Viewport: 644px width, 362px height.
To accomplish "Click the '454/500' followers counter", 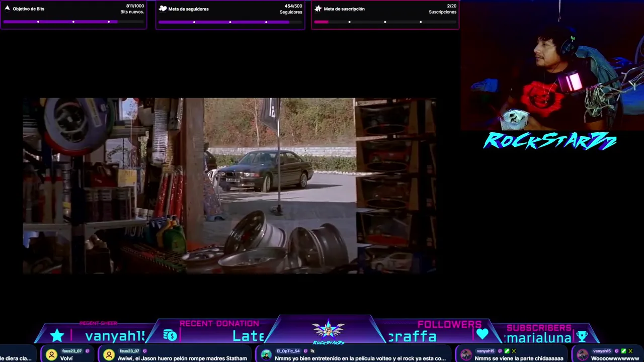I will coord(293,6).
